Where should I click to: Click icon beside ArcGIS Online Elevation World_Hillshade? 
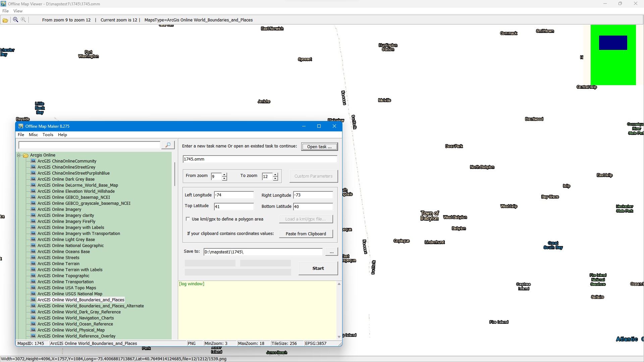point(33,191)
